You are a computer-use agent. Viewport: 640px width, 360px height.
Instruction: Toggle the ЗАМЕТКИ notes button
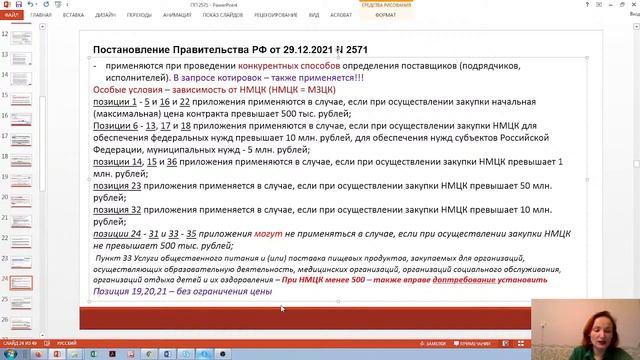433,344
